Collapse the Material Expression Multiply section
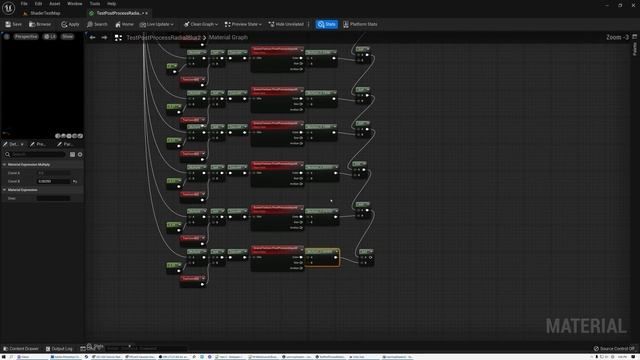The height and width of the screenshot is (360, 640). (4, 164)
